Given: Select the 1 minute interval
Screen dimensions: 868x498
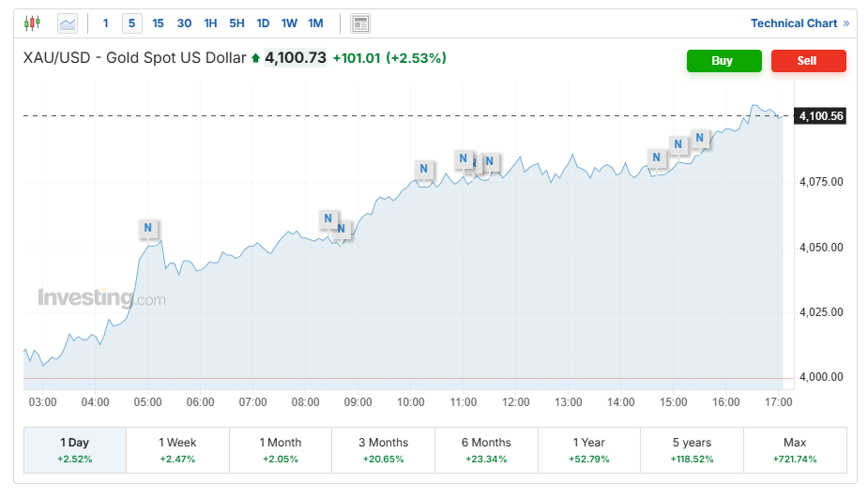Looking at the screenshot, I should pyautogui.click(x=105, y=23).
